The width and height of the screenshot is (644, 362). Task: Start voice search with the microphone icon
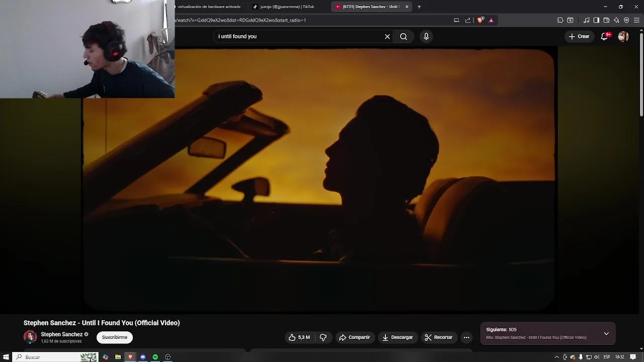click(x=426, y=36)
